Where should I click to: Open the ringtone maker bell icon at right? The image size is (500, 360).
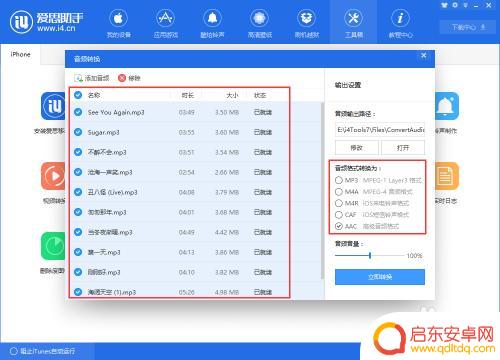(447, 106)
